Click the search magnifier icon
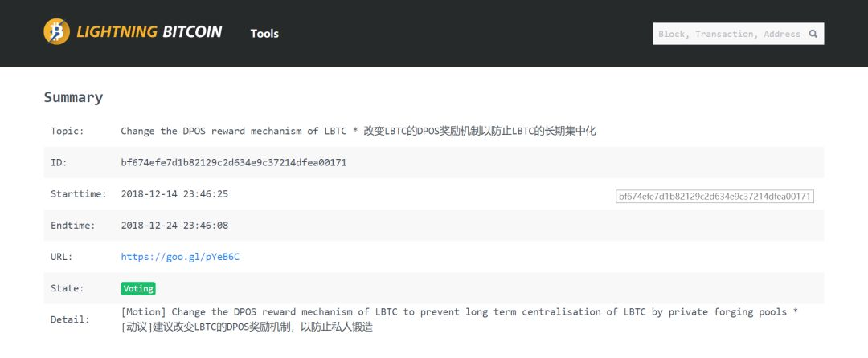 pos(813,34)
